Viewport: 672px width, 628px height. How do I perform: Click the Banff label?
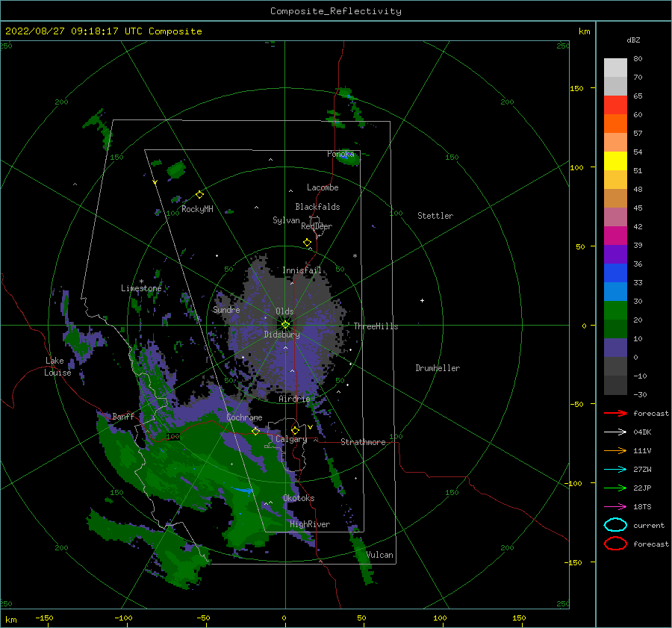click(x=123, y=416)
